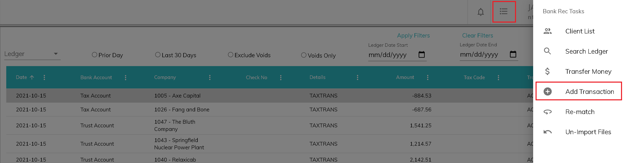Open Bank Account column options menu
This screenshot has height=163, width=644.
tap(126, 78)
